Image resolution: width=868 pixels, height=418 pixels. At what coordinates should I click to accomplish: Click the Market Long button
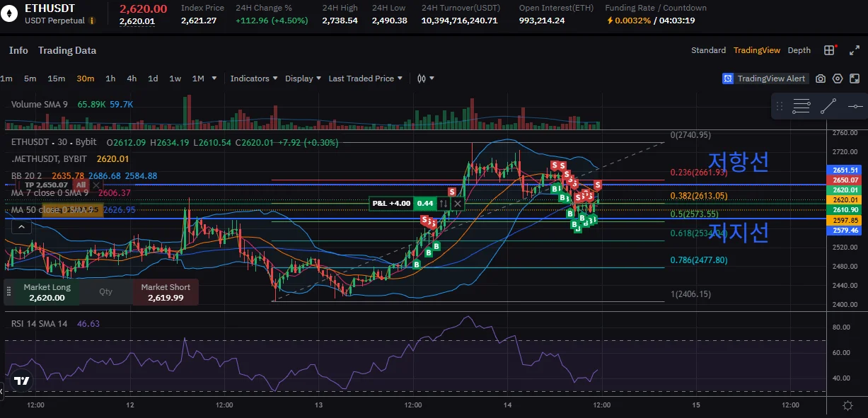[47, 292]
